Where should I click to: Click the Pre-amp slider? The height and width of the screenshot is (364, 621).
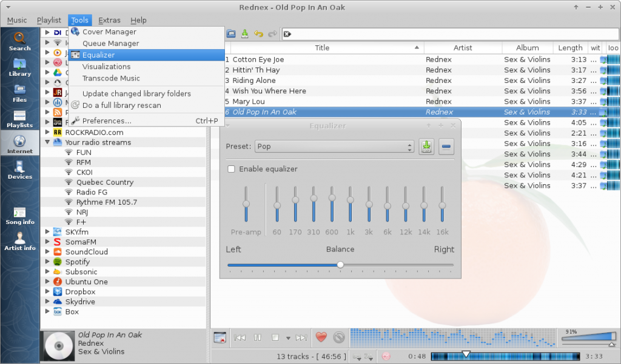[246, 204]
